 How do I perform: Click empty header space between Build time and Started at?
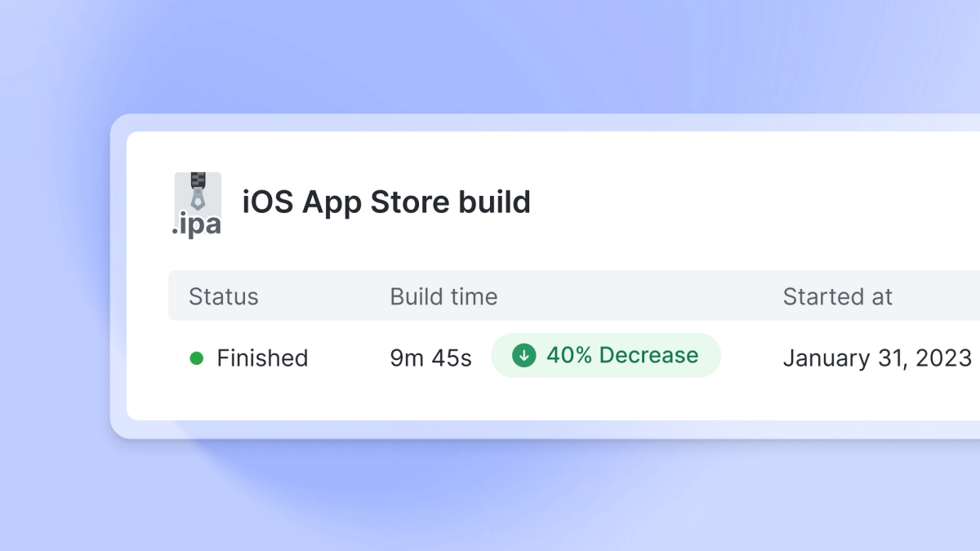[637, 296]
